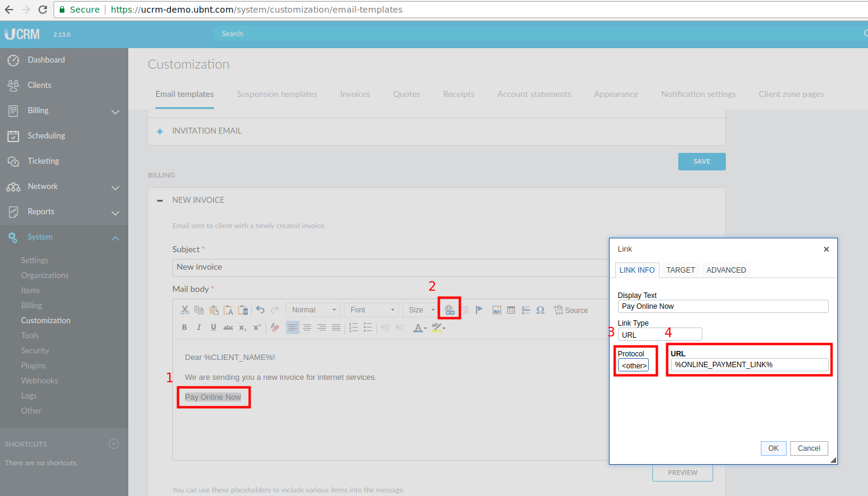Open the Link Type dropdown
Image resolution: width=868 pixels, height=496 pixels.
[660, 335]
